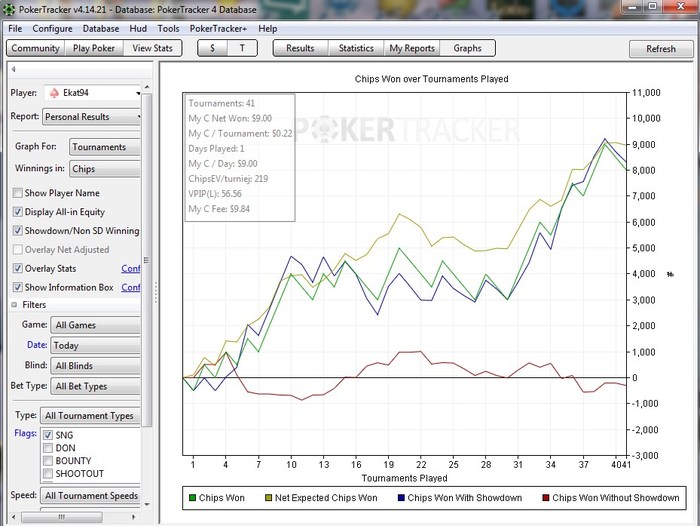This screenshot has width=700, height=526.
Task: Click sidebar vertical scrollbar up arrow
Action: pos(147,87)
